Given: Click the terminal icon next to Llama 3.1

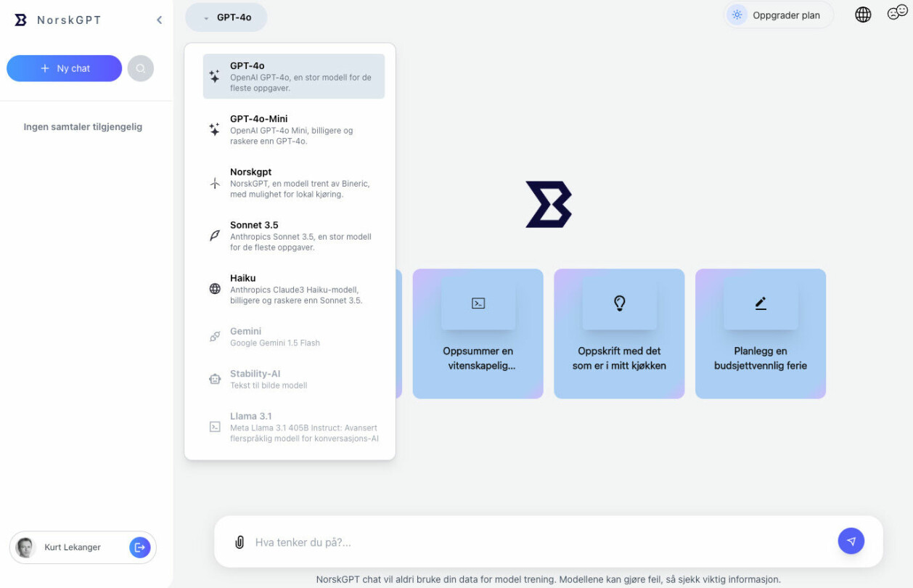Looking at the screenshot, I should (215, 427).
